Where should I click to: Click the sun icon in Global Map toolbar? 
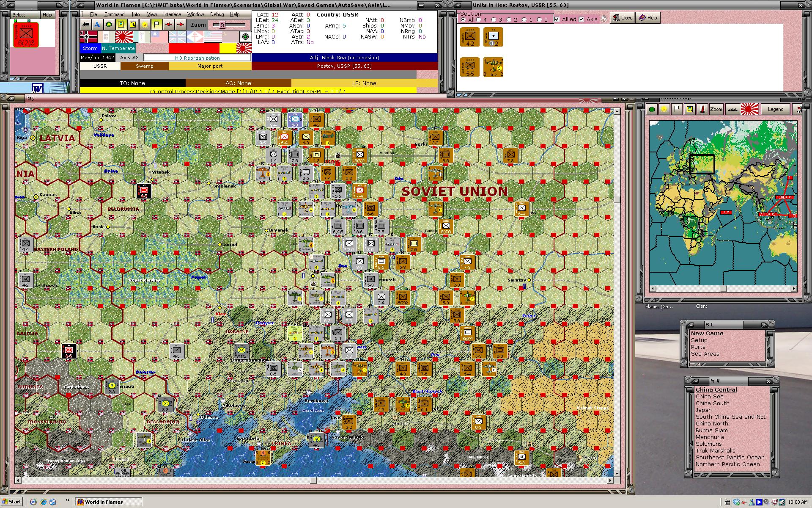664,109
